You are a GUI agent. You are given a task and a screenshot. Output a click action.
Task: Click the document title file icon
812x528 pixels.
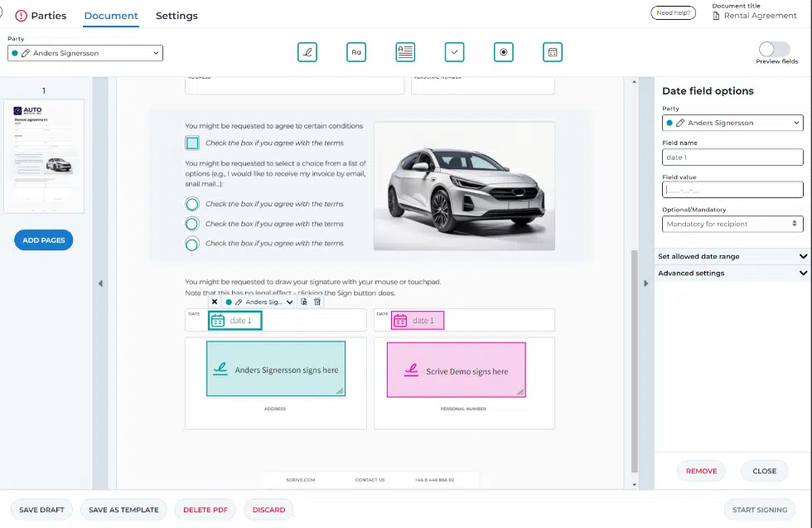(716, 16)
